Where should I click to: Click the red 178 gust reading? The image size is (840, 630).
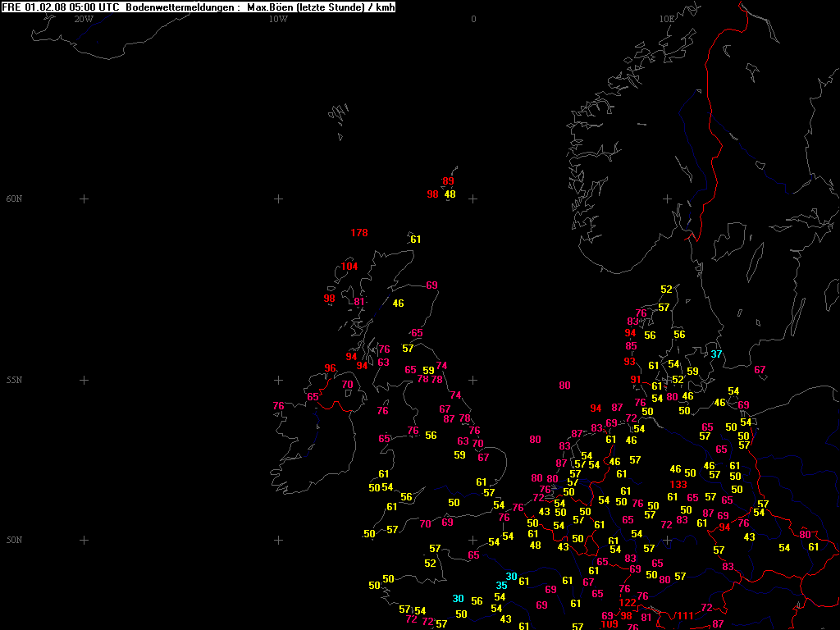359,233
